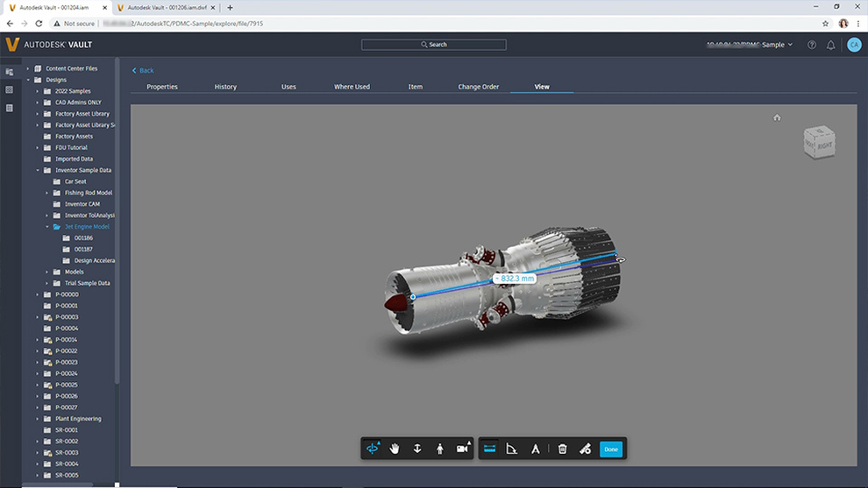Expand the Fishing Rod Model folder
The width and height of the screenshot is (868, 488).
(47, 193)
